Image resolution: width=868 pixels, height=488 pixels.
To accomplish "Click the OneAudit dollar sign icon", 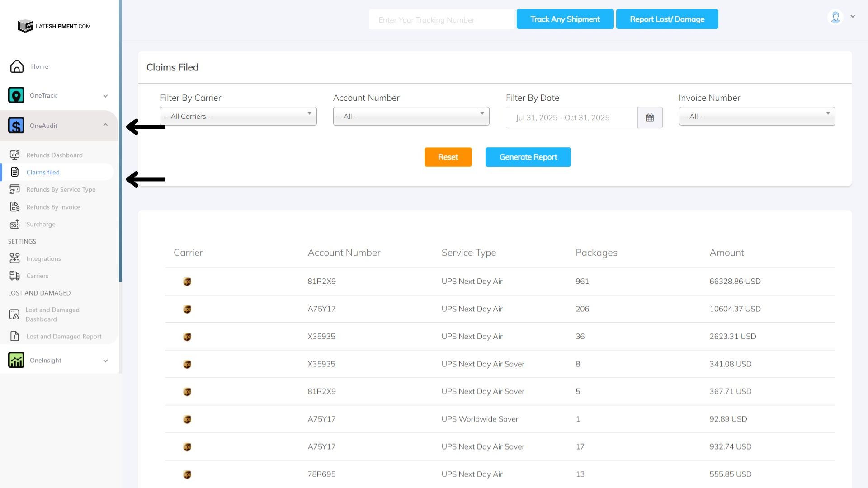I will pos(16,126).
